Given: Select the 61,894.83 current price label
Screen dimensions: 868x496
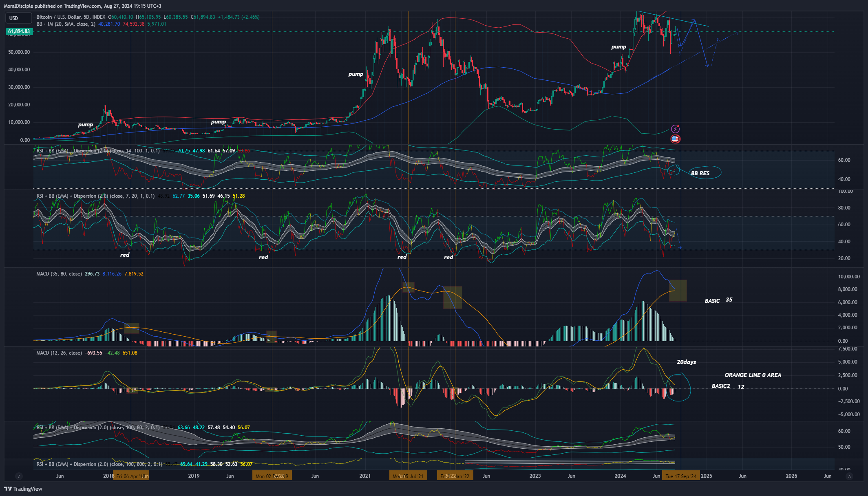Looking at the screenshot, I should point(19,31).
